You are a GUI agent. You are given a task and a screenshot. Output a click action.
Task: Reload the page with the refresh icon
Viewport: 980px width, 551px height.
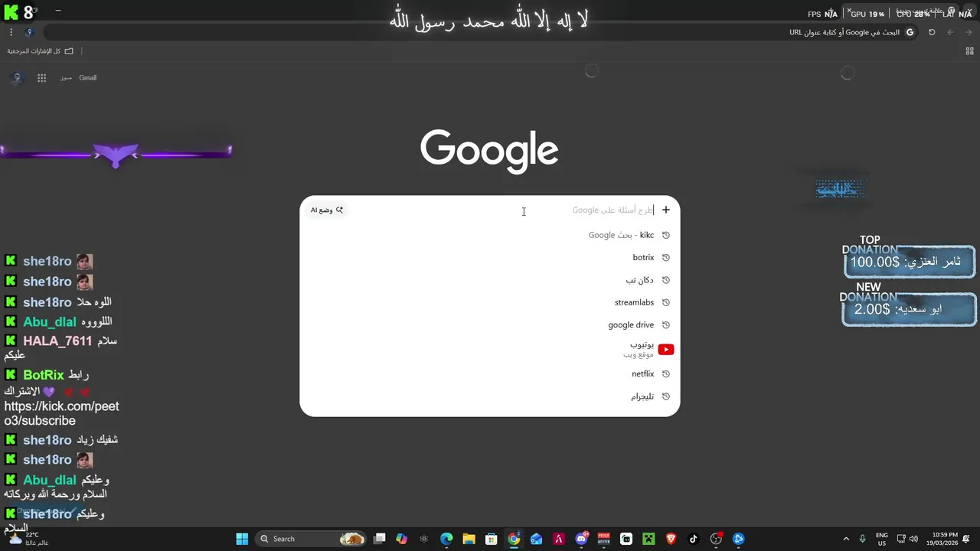click(932, 32)
